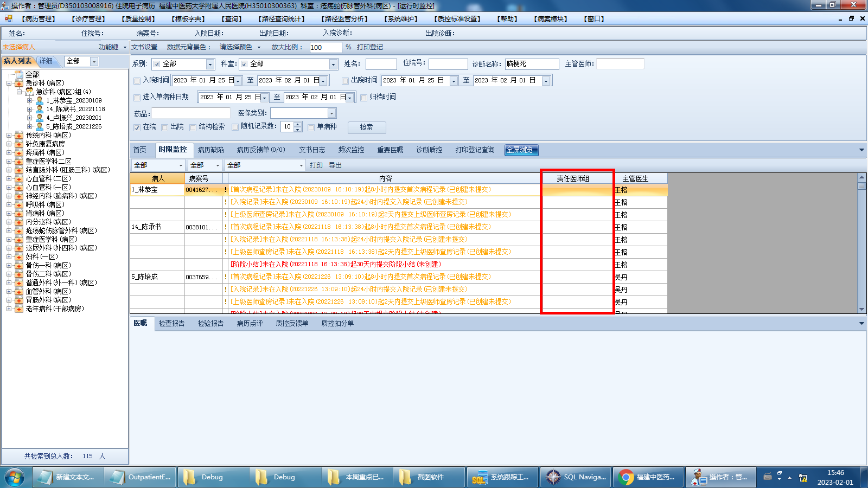Open the 诊疗管理 menu
868x488 pixels.
click(x=88, y=19)
